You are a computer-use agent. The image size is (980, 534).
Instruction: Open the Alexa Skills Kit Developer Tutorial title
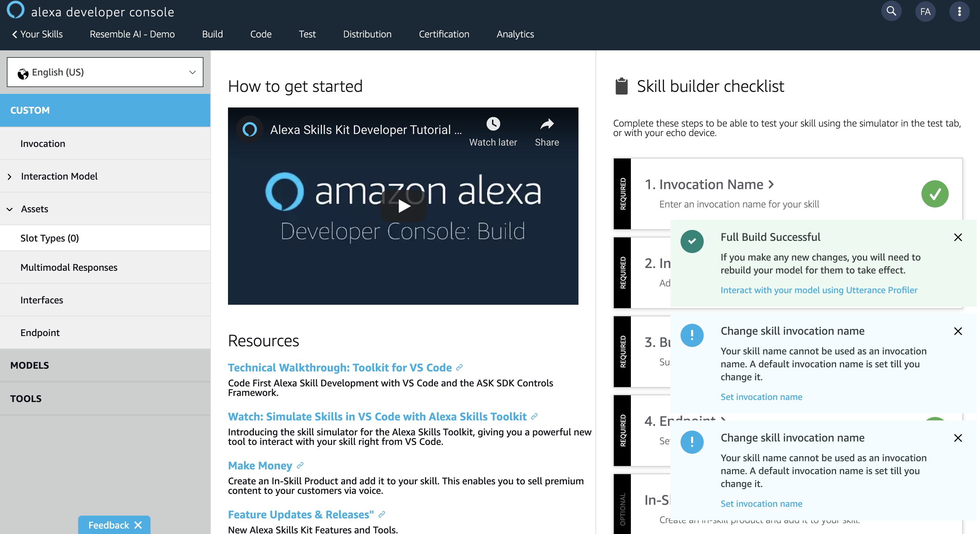pyautogui.click(x=365, y=130)
